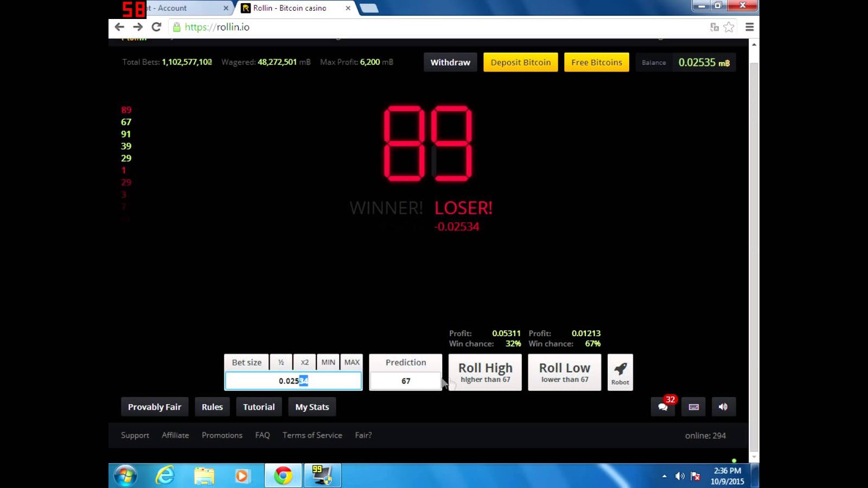
Task: Close the Rollin - Bitcoin casino tab
Action: click(x=348, y=8)
